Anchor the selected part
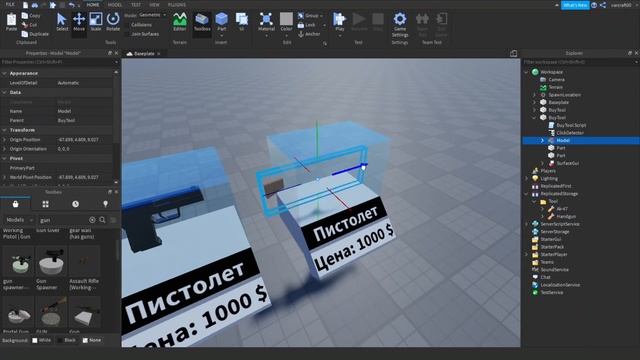The width and height of the screenshot is (640, 360). tap(309, 34)
